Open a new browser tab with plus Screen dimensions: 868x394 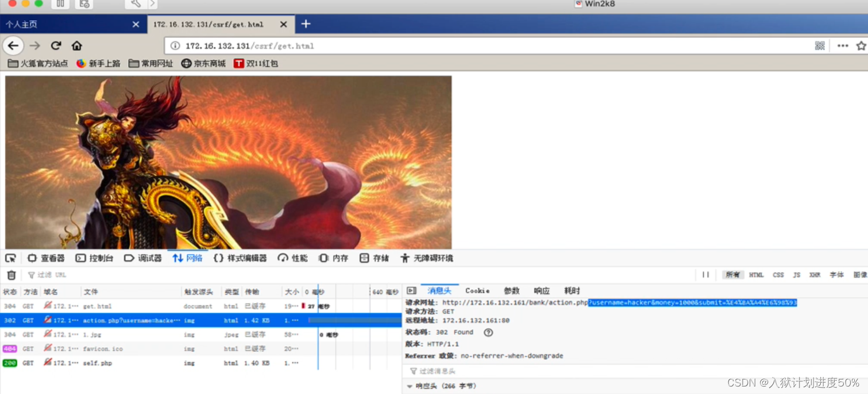click(306, 24)
